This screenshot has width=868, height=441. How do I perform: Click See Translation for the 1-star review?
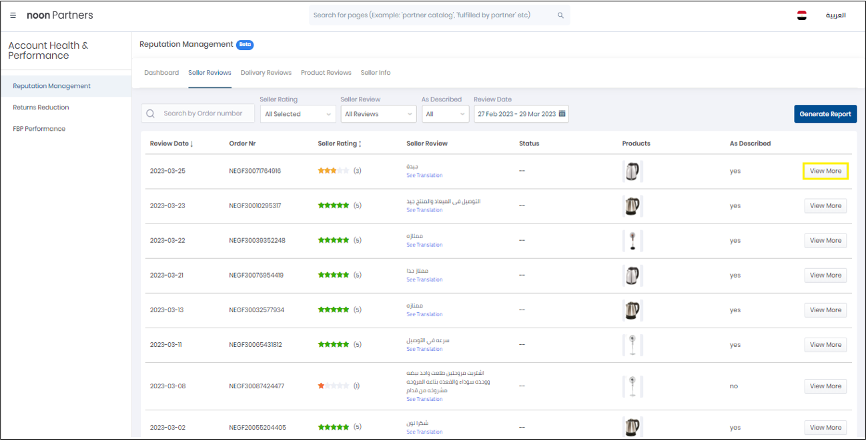(x=424, y=400)
